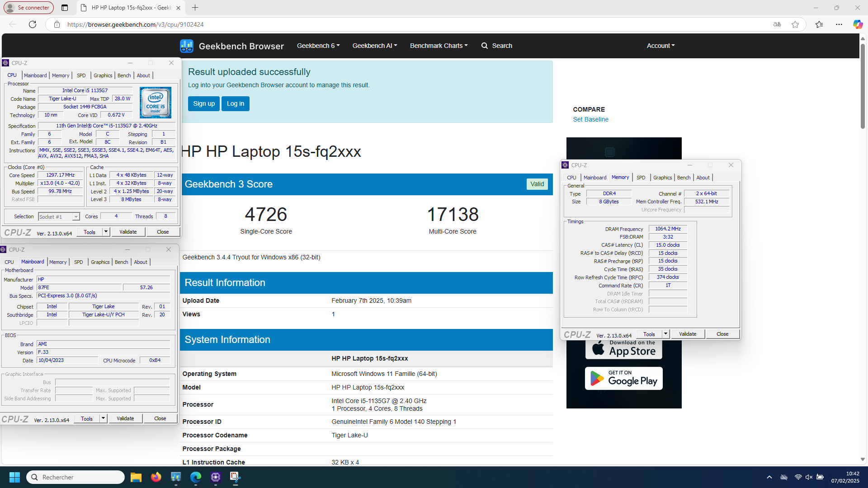Click the battery icon in system tray
The width and height of the screenshot is (868, 488).
click(x=820, y=477)
